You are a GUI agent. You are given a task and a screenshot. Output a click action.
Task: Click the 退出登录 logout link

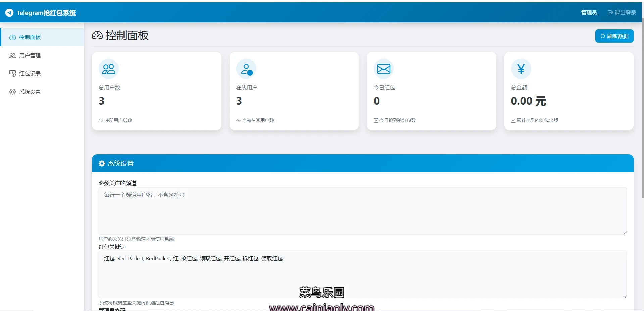tap(622, 13)
